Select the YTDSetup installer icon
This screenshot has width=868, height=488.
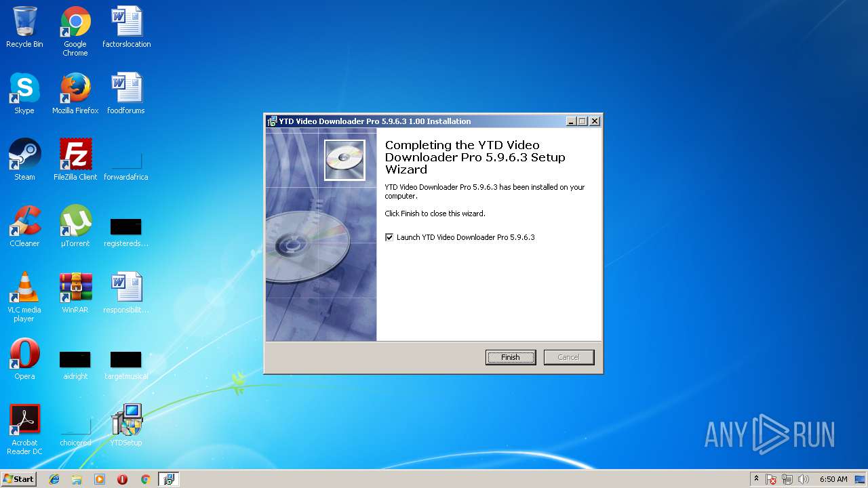[126, 426]
